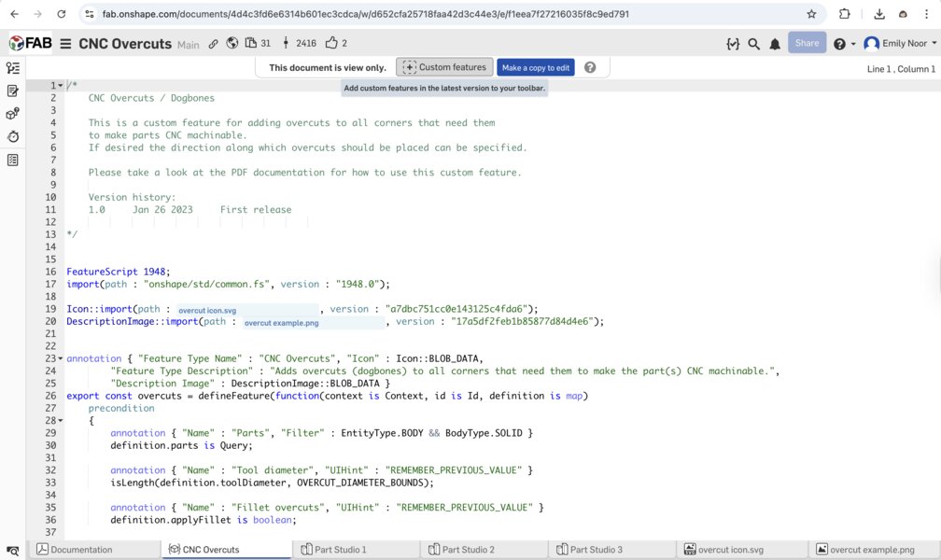Open the notes sidebar icon
The height and width of the screenshot is (560, 941).
13,91
